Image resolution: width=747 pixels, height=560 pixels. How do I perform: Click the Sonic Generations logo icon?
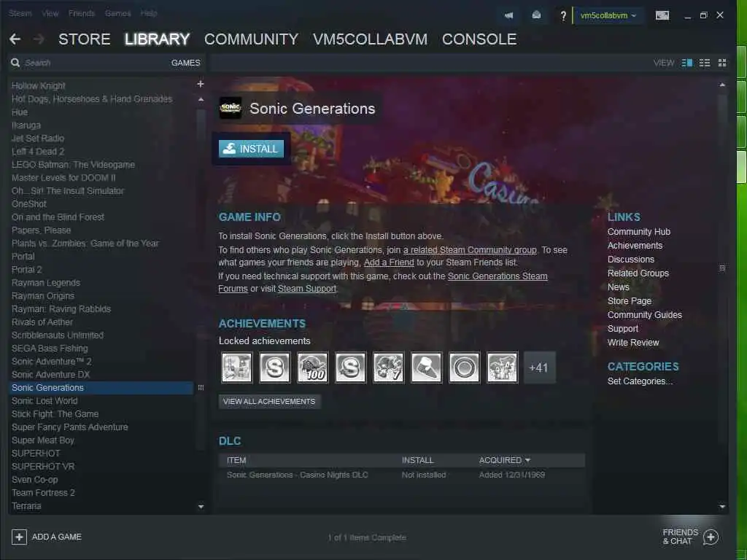click(x=231, y=108)
